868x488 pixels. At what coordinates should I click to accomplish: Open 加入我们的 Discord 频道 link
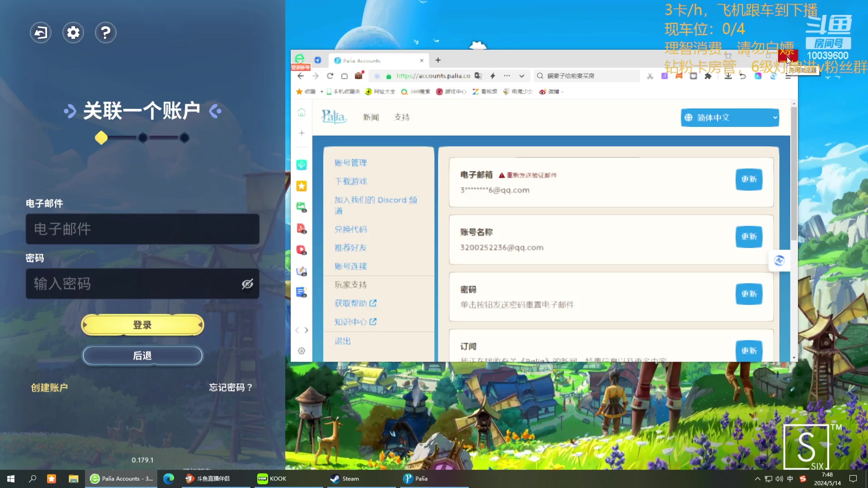376,205
